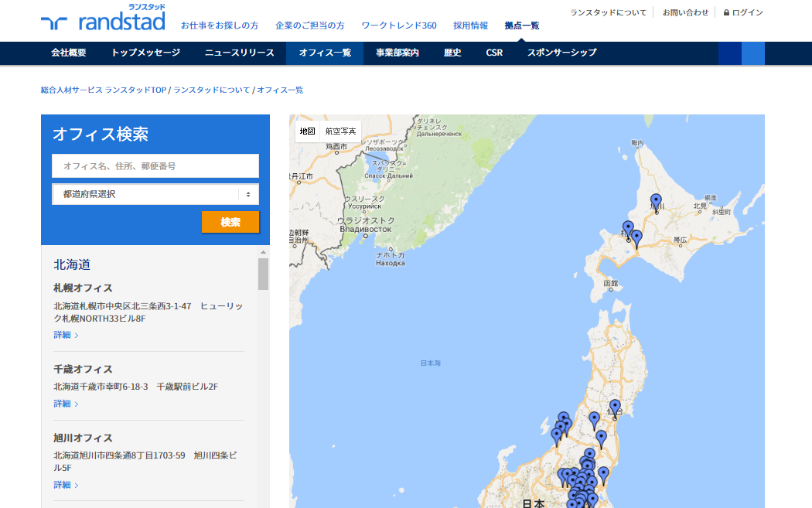Screen dimensions: 812x508
Task: Click breadcrumb オフィス一覧
Action: (x=280, y=90)
